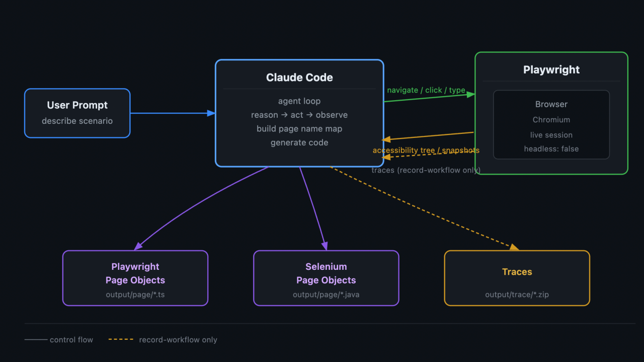
Task: Click the 'record-workflow only' legend label
Action: pos(178,340)
